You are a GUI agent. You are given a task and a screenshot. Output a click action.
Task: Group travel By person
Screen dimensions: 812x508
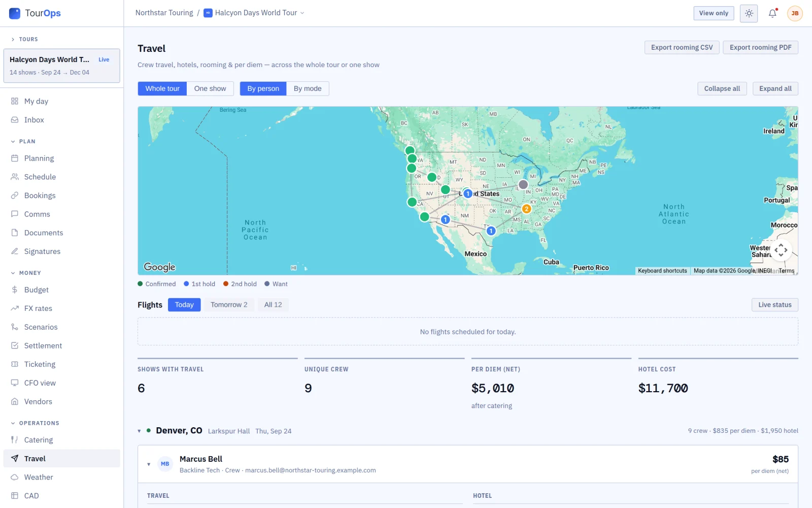(x=263, y=88)
